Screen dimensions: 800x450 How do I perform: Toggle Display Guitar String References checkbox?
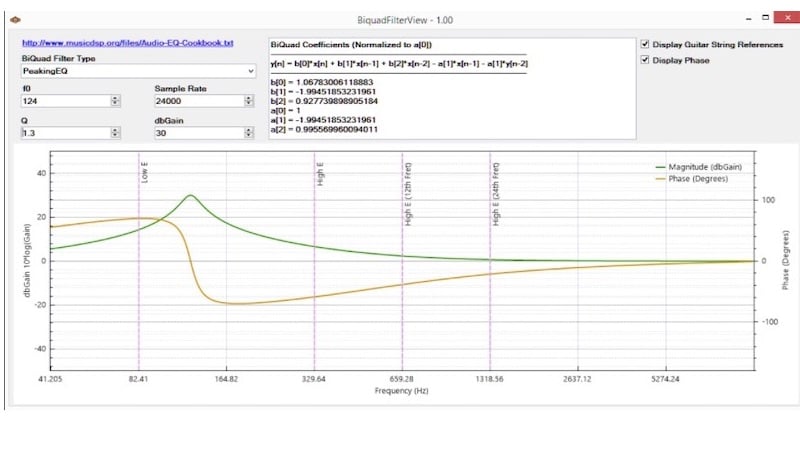point(645,44)
